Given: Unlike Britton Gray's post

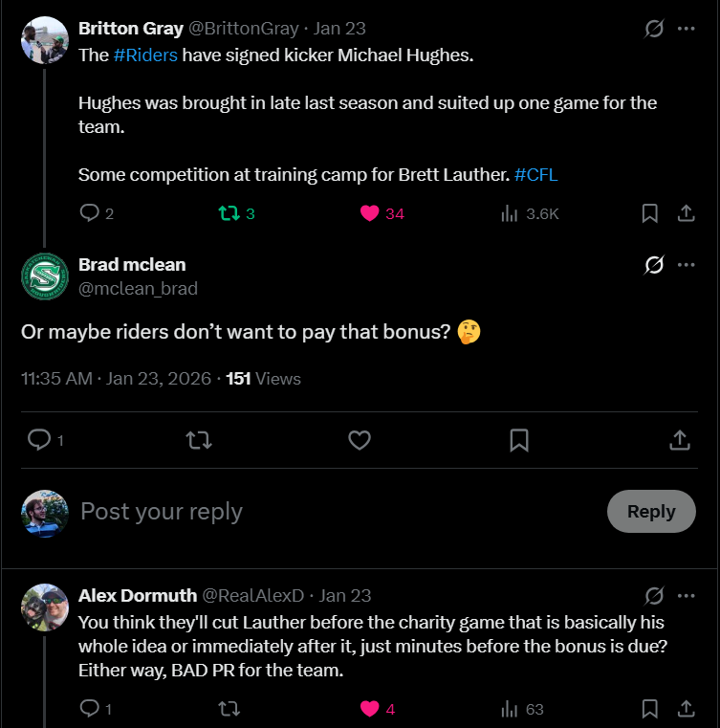Looking at the screenshot, I should click(370, 213).
